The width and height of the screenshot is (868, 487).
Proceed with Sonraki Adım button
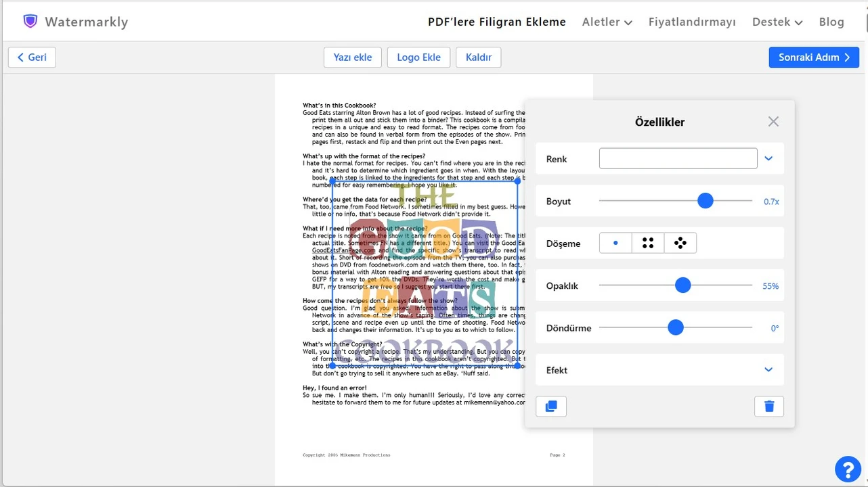[x=814, y=57]
